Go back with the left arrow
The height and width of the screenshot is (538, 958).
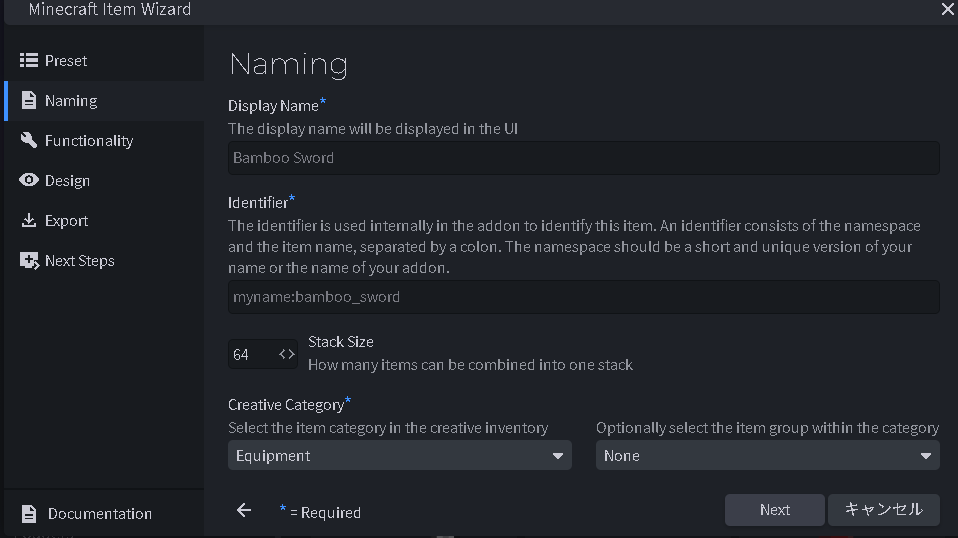click(x=244, y=510)
